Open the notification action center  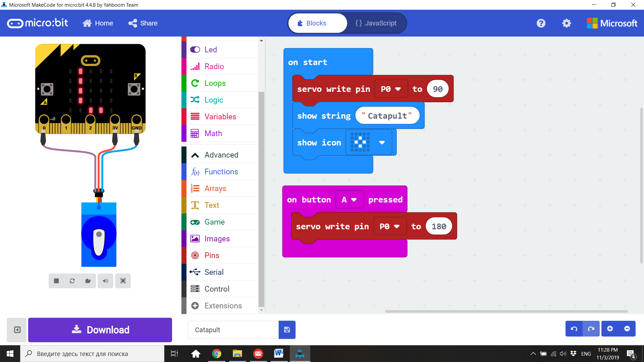(x=631, y=354)
